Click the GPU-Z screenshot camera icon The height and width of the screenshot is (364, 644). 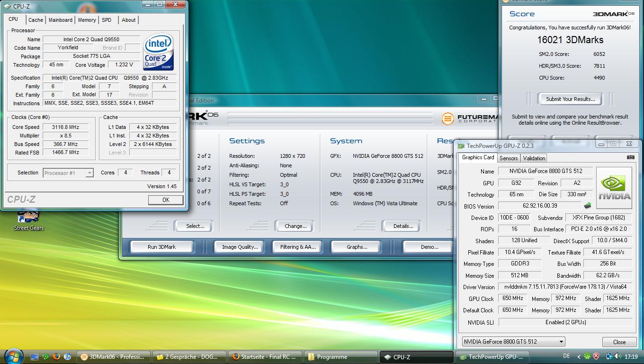pos(630,157)
